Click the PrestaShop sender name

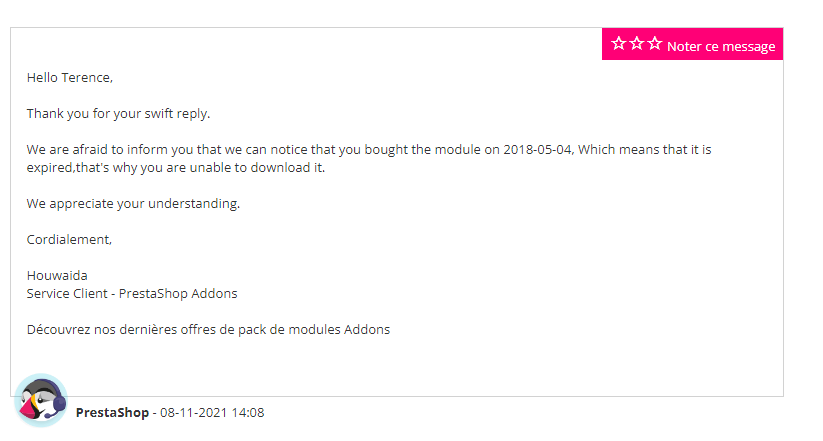pyautogui.click(x=112, y=412)
